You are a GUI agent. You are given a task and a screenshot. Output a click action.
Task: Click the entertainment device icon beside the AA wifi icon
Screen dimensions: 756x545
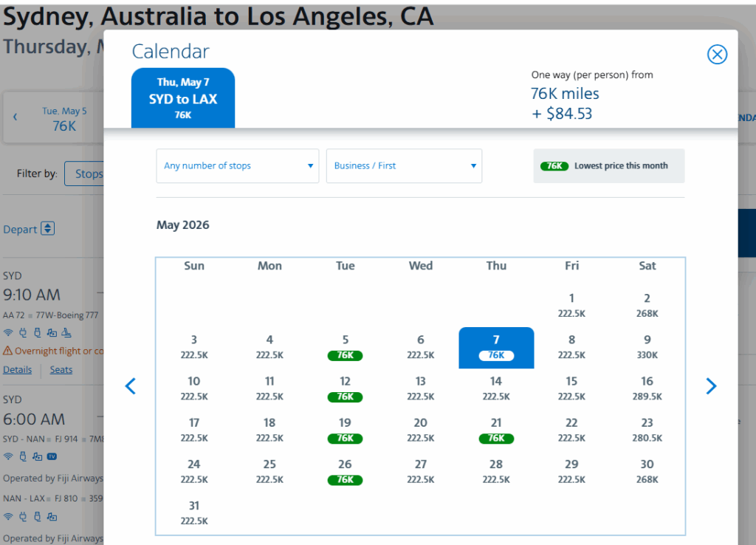pos(53,334)
